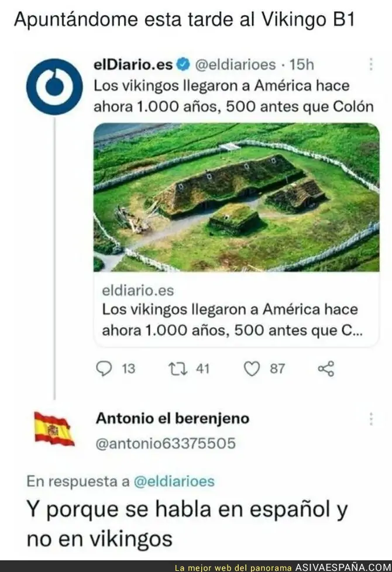Open the reply icon with 13 comments
Image resolution: width=392 pixels, height=572 pixels.
[x=104, y=368]
